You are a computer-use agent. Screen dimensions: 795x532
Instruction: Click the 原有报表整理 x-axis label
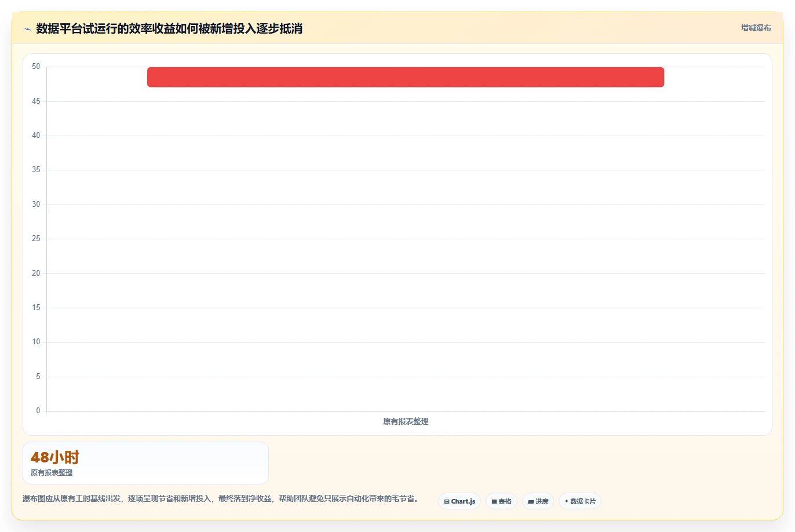coord(406,421)
